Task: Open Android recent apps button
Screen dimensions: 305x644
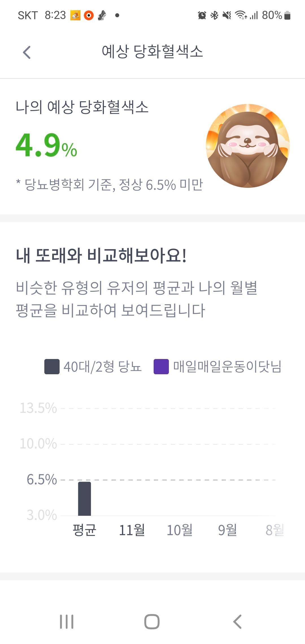Action: [67, 622]
